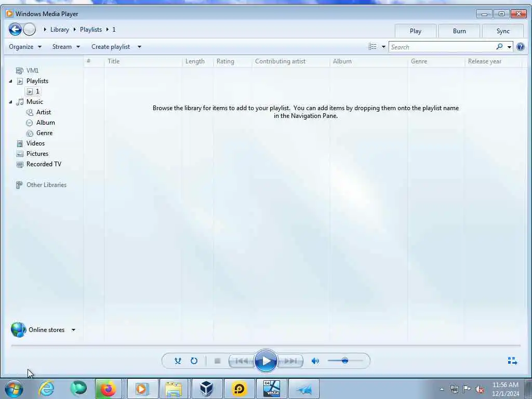Switch to Now Playing view
This screenshot has width=532, height=399.
click(x=512, y=361)
